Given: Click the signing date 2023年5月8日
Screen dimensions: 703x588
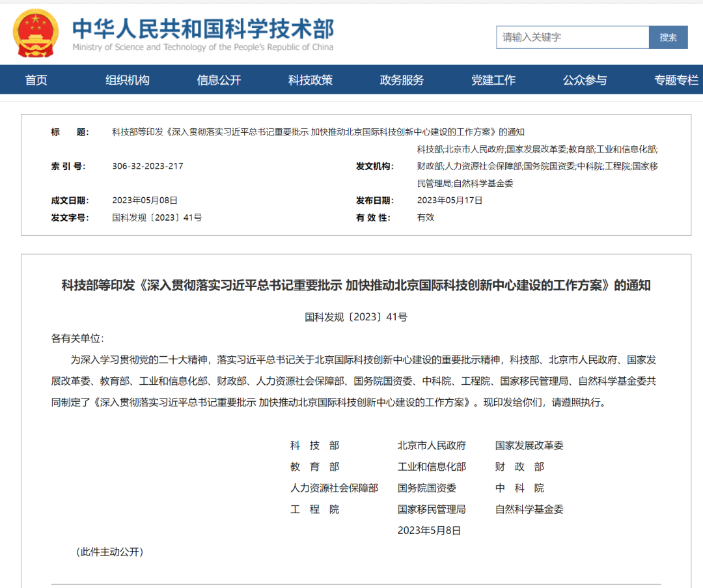Looking at the screenshot, I should 429,531.
